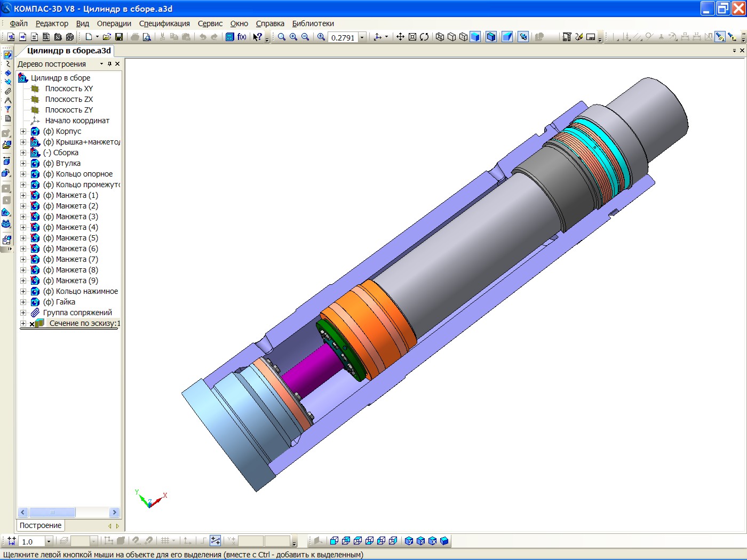Toggle shaded rendering display mode
Viewport: 747px width, 560px height.
[x=475, y=37]
